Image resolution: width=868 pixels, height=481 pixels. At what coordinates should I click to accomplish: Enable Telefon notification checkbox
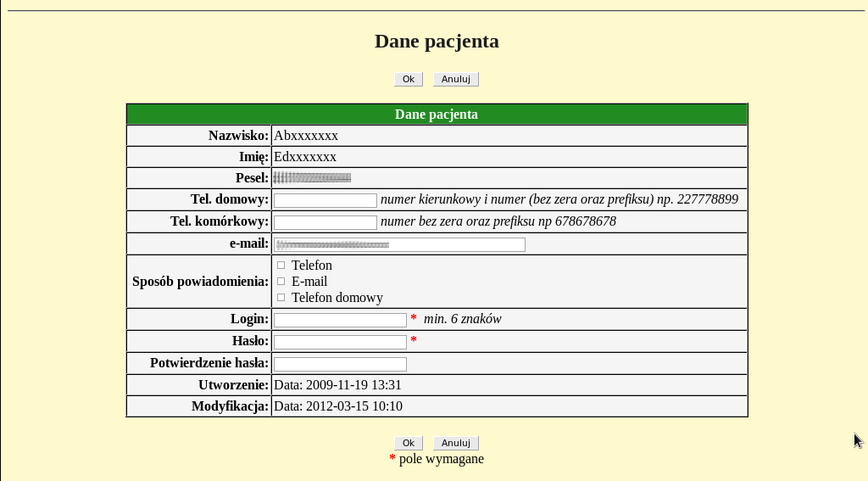pyautogui.click(x=281, y=266)
